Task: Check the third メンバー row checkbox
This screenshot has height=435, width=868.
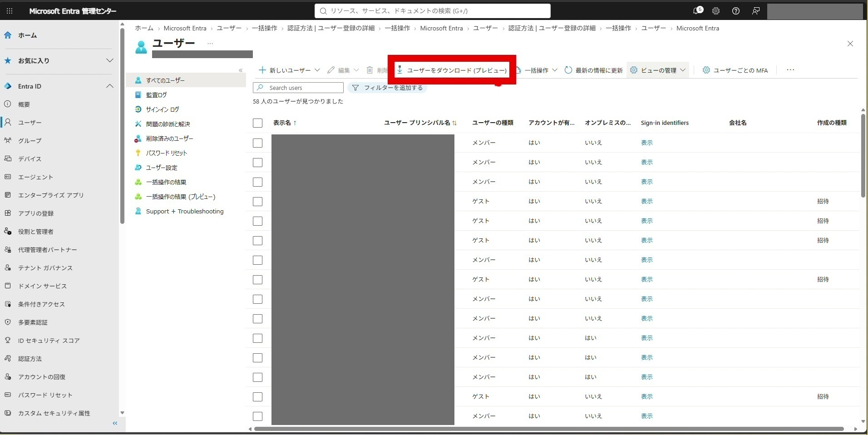Action: tap(258, 182)
